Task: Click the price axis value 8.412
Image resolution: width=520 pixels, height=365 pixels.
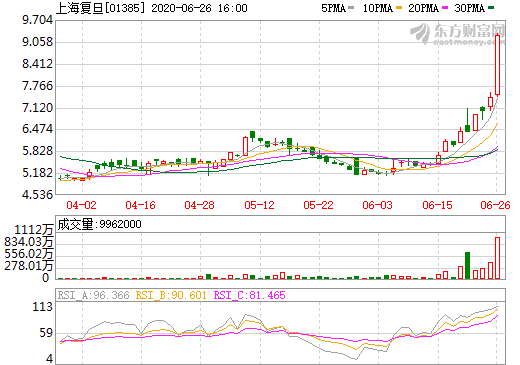Action: (x=38, y=64)
